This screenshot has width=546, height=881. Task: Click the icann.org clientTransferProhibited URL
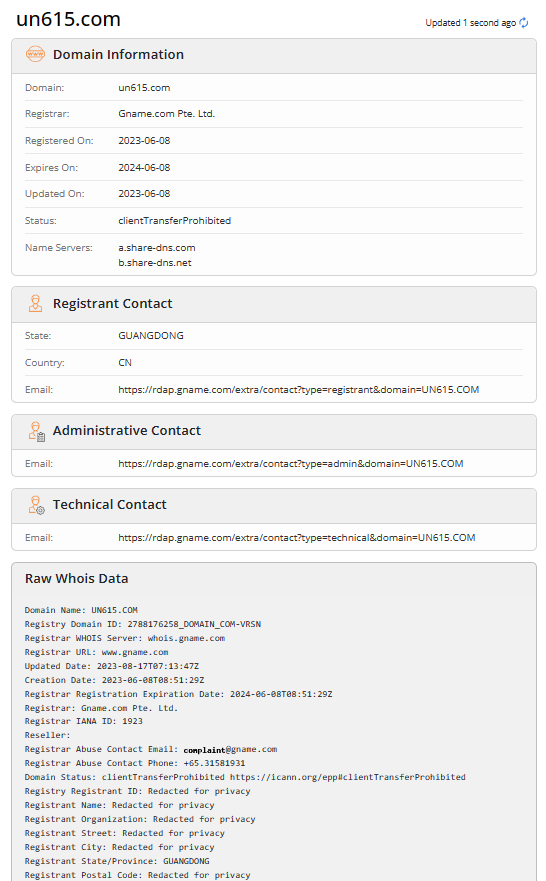347,777
